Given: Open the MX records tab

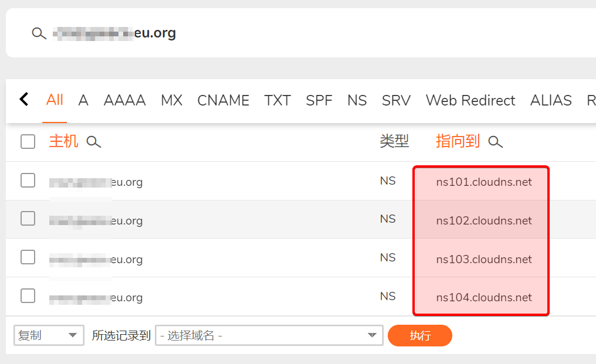Looking at the screenshot, I should tap(171, 100).
